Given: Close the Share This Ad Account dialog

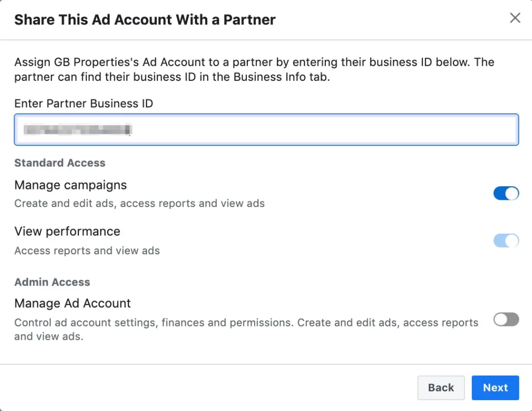Looking at the screenshot, I should click(515, 18).
